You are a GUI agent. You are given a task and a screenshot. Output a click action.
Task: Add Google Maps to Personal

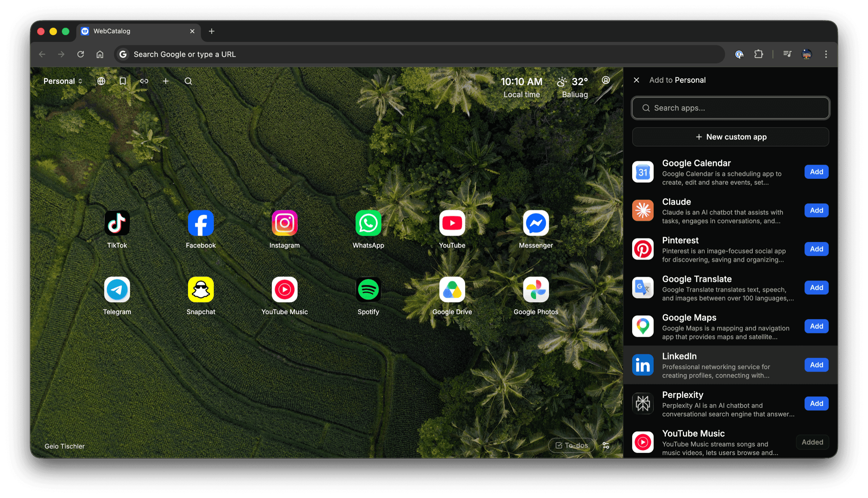[816, 326]
